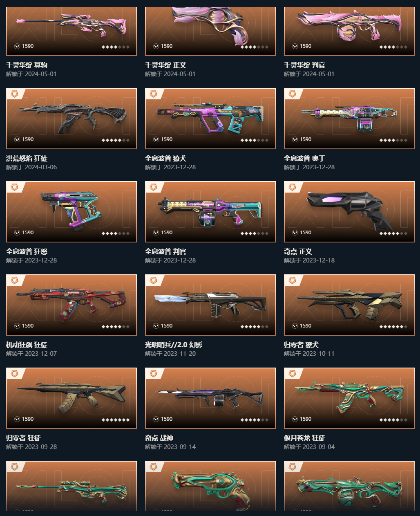Click the tier badge on 全息波普 奥丁 card
The width and height of the screenshot is (420, 516).
(293, 94)
